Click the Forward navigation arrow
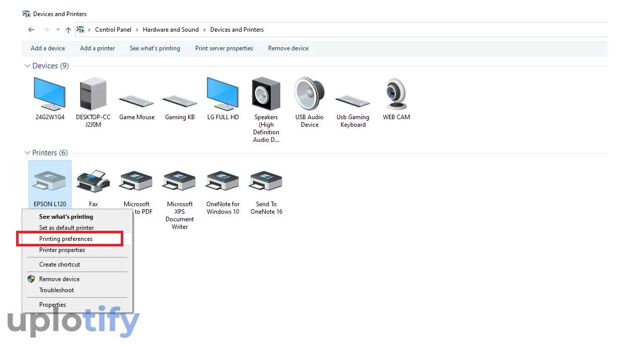Viewport: 644px width, 345px height. tap(46, 30)
